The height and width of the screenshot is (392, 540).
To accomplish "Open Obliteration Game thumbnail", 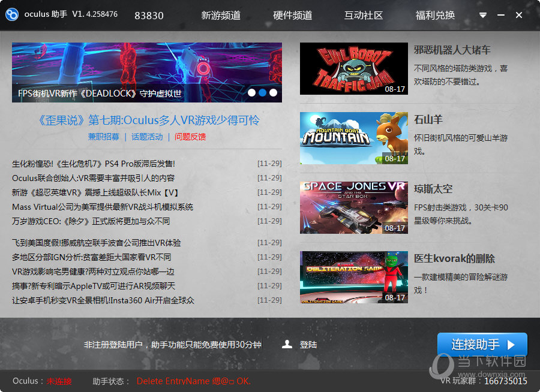I will 353,277.
